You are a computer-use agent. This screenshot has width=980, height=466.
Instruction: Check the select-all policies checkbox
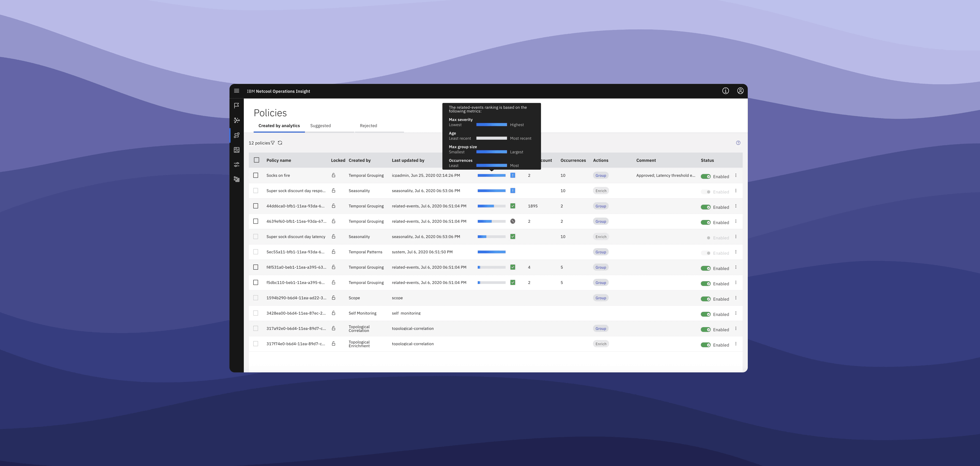[256, 160]
